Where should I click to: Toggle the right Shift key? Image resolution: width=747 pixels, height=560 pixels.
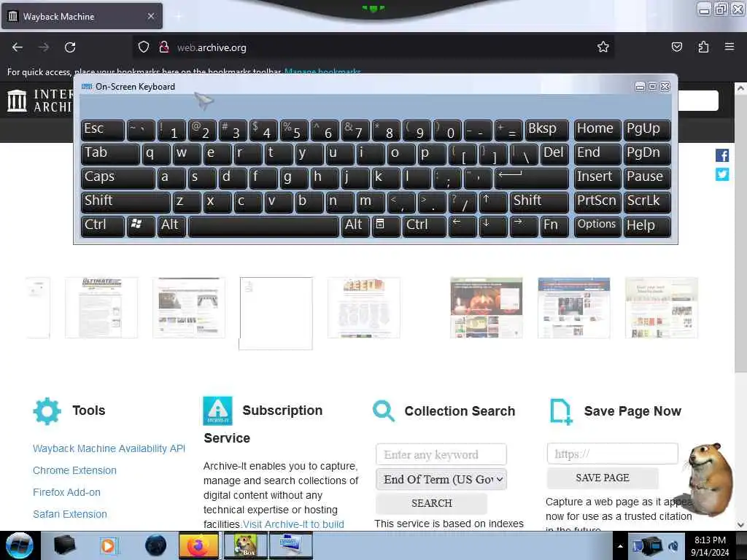point(539,202)
